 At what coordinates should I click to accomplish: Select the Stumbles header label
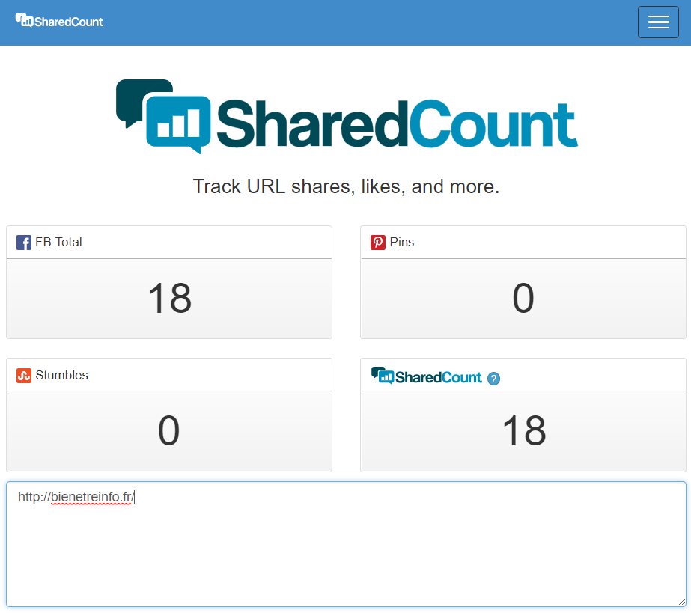[x=61, y=376]
